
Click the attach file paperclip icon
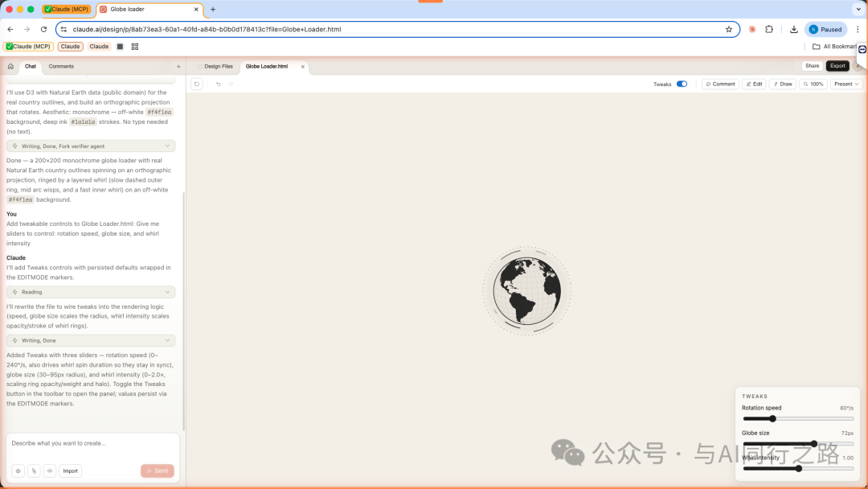tap(34, 471)
